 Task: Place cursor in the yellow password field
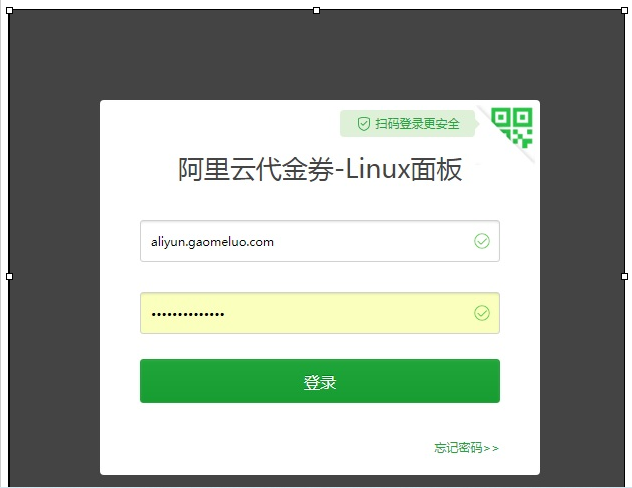pos(320,313)
